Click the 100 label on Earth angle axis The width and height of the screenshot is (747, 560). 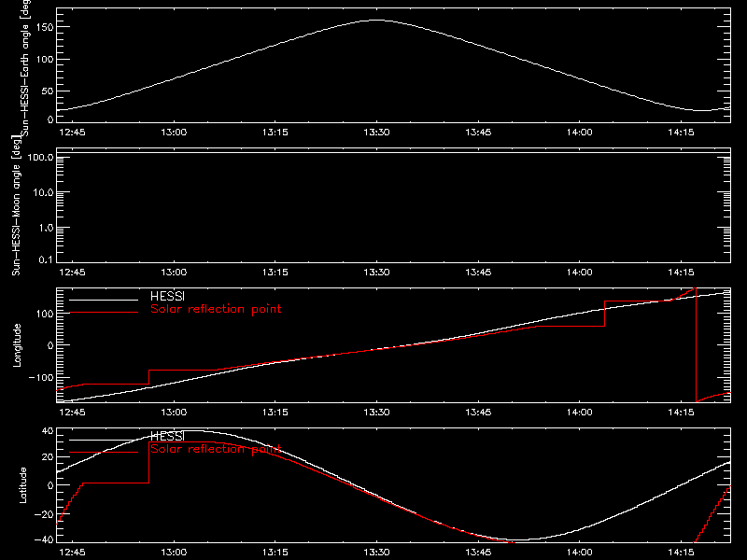(x=44, y=60)
